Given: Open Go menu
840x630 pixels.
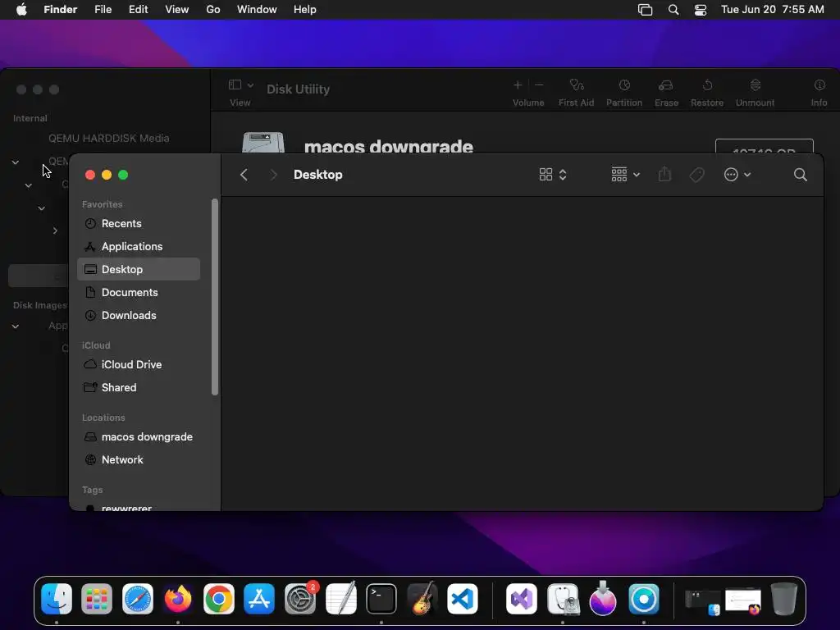Looking at the screenshot, I should 213,10.
